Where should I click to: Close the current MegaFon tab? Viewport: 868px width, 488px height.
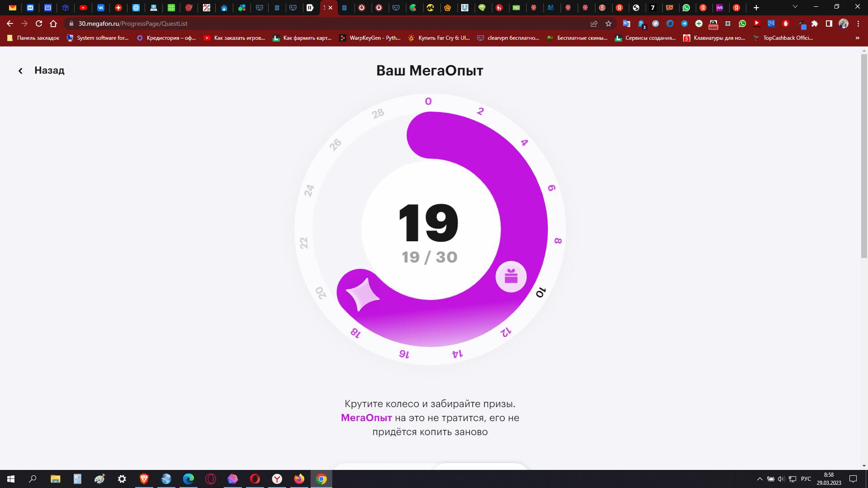coord(330,8)
